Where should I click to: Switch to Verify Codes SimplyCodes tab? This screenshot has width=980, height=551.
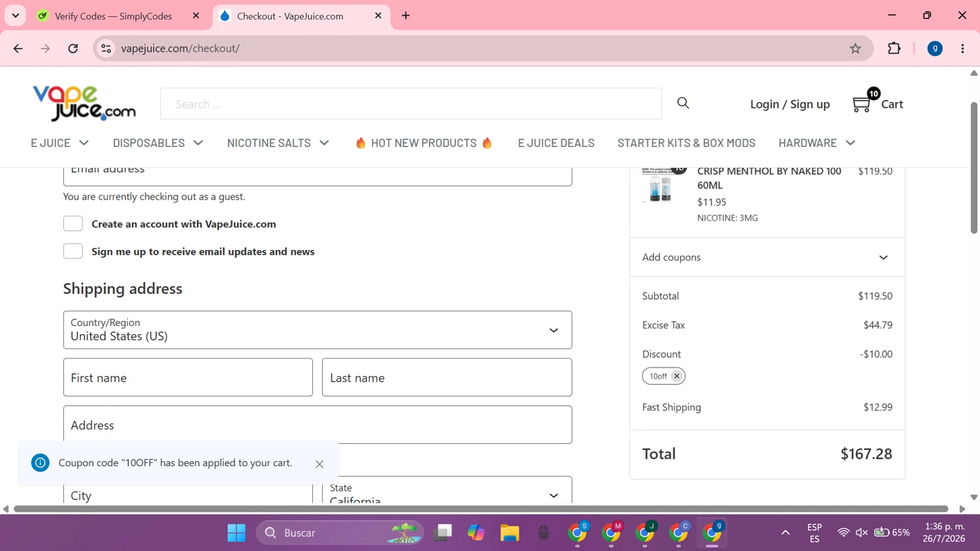(x=113, y=16)
